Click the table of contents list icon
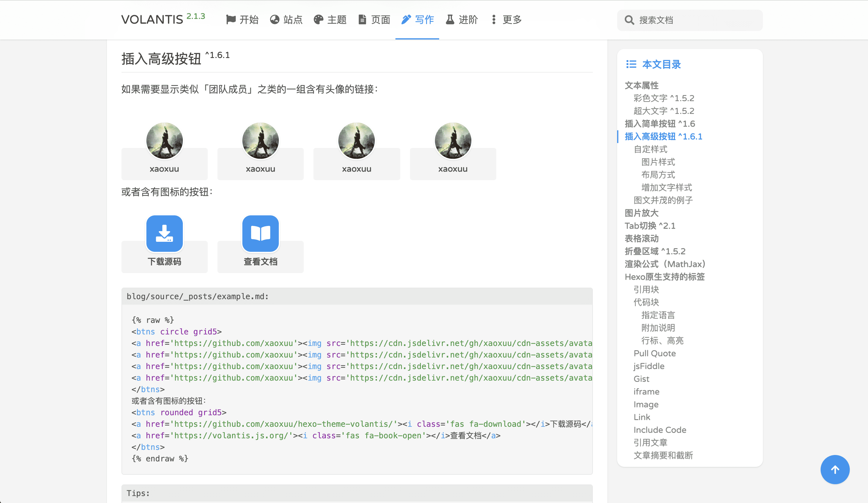Screen dimensions: 868x503 point(631,64)
